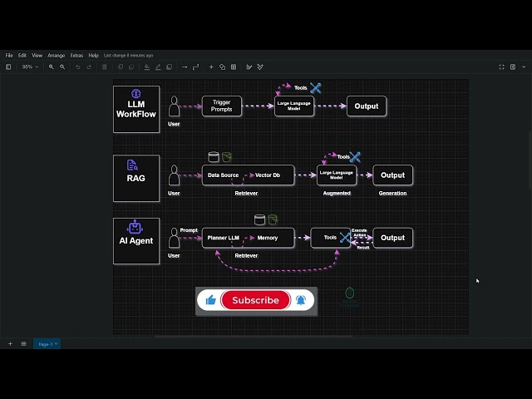
Task: Open the fill color tool
Action: (x=147, y=67)
